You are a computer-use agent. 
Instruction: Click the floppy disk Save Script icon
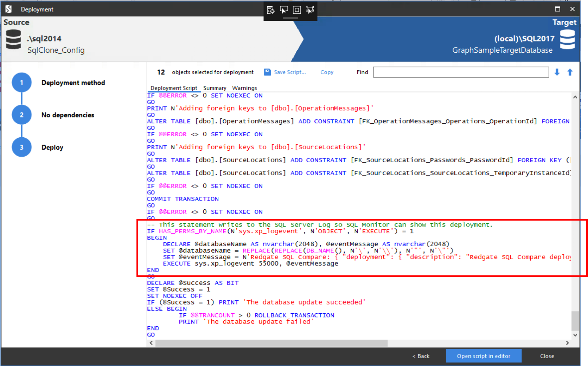tap(268, 72)
